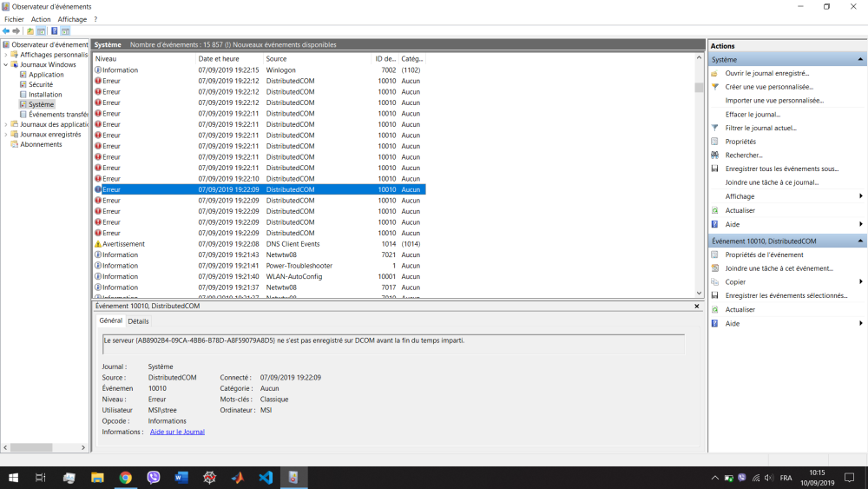Image resolution: width=868 pixels, height=489 pixels.
Task: Click the Système log icon in the tree
Action: click(23, 104)
